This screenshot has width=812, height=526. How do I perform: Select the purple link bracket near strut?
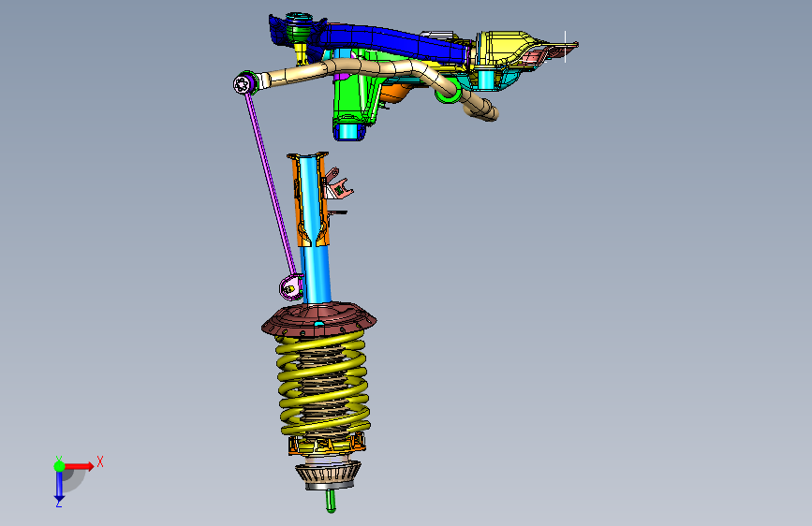290,288
